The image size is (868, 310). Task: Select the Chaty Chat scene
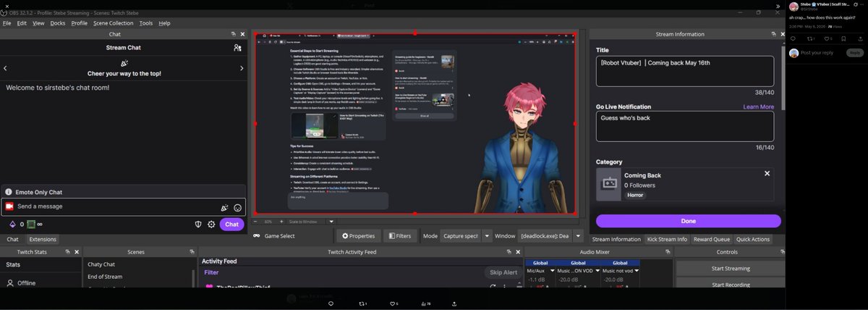pos(101,264)
